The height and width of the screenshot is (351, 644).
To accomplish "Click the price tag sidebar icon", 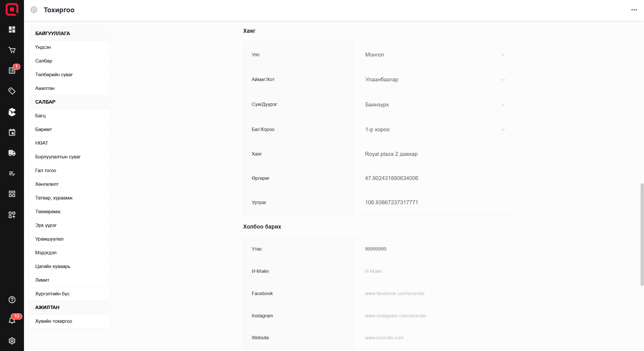I will (x=12, y=91).
